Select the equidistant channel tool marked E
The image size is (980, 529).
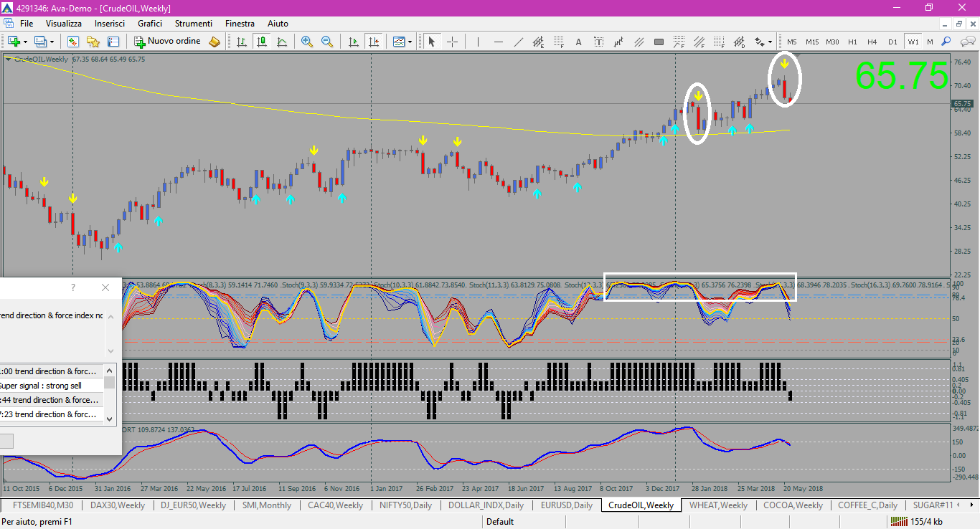538,42
